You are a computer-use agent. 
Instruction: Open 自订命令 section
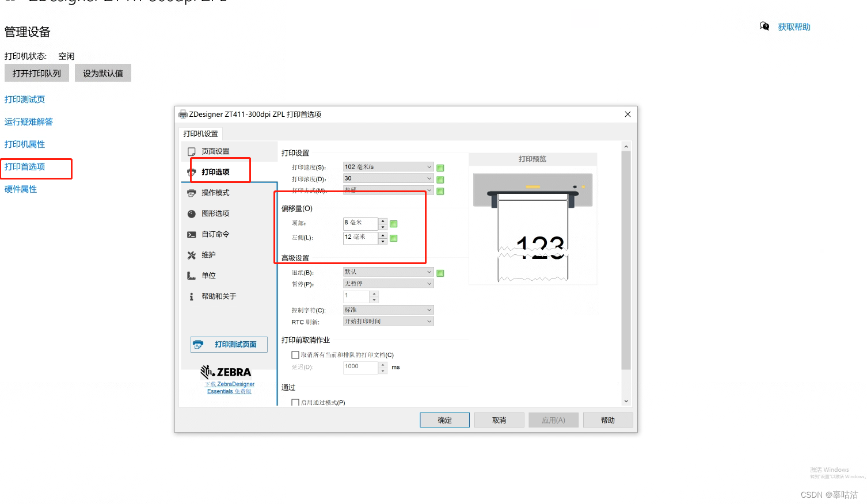pos(215,234)
